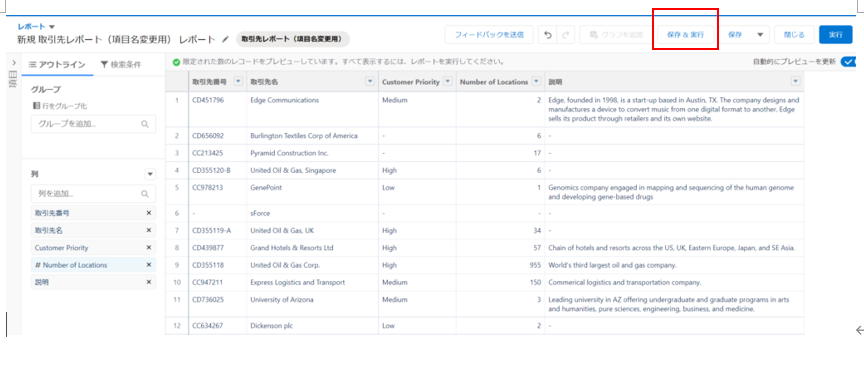
Task: Click Express Logistics and Transport cell
Action: [x=312, y=282]
